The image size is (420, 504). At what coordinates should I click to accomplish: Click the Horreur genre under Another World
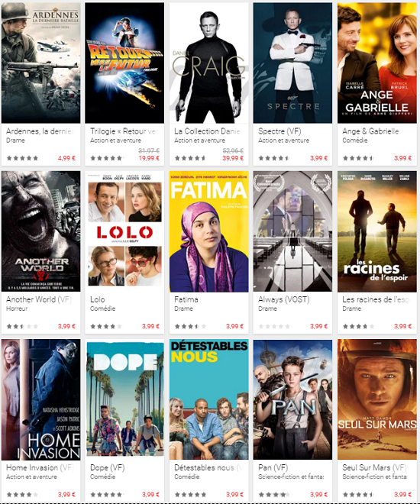point(17,309)
